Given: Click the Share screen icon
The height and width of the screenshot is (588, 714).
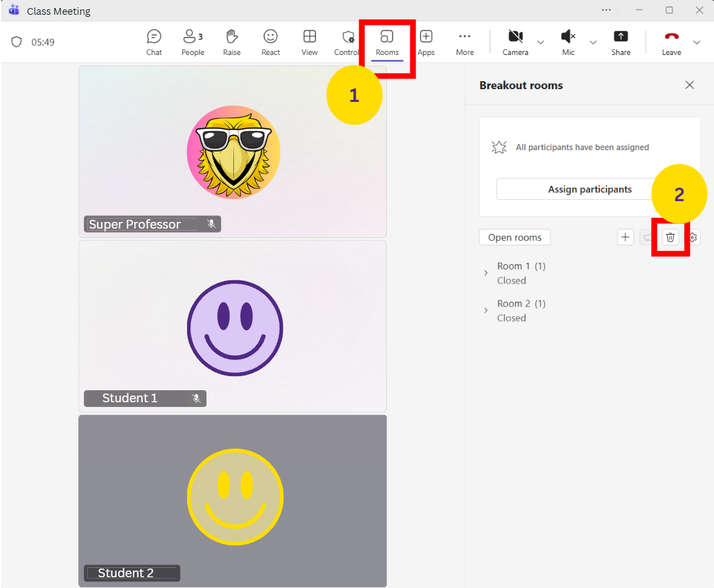Looking at the screenshot, I should (x=621, y=42).
